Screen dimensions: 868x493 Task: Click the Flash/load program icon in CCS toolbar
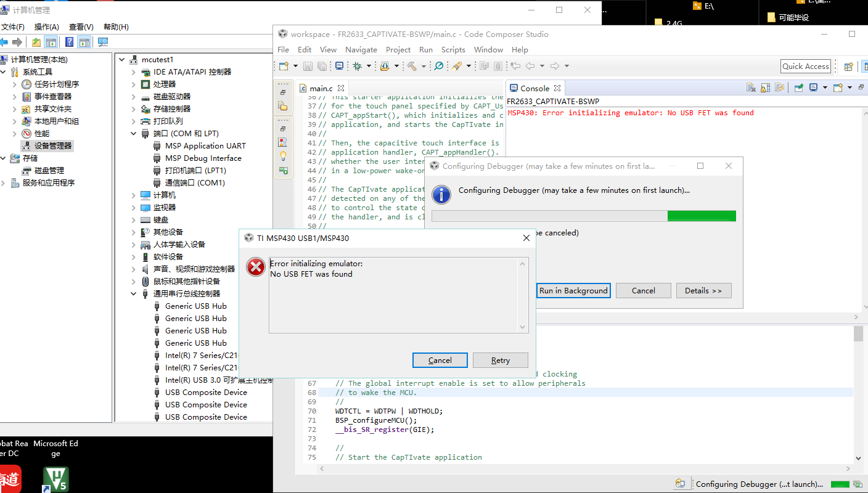[385, 66]
